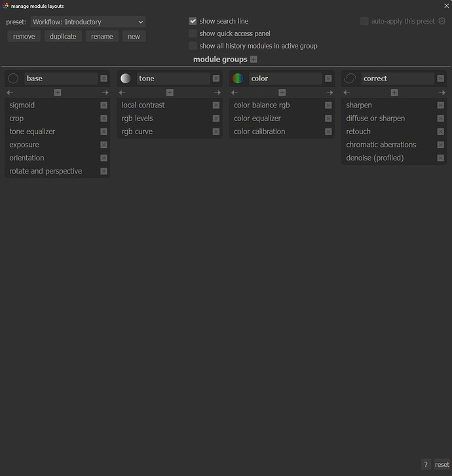Image resolution: width=452 pixels, height=476 pixels.
Task: Move correct group left with arrow
Action: pos(347,92)
